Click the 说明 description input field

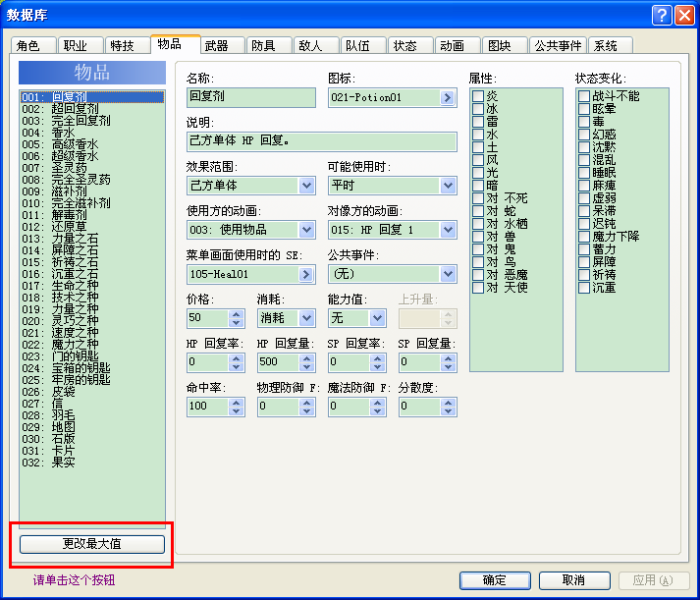(321, 141)
